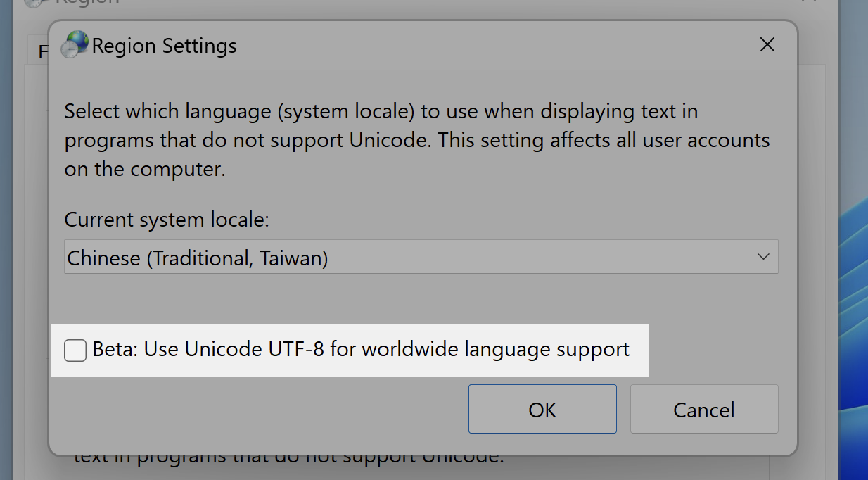Click the desktop wallpaper at the right edge

(x=855, y=282)
